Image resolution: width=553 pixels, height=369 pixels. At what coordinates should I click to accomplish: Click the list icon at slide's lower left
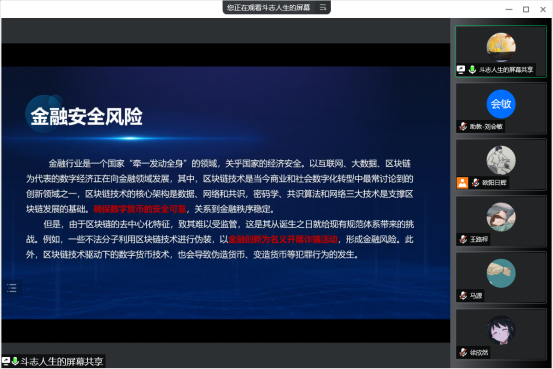click(x=12, y=288)
